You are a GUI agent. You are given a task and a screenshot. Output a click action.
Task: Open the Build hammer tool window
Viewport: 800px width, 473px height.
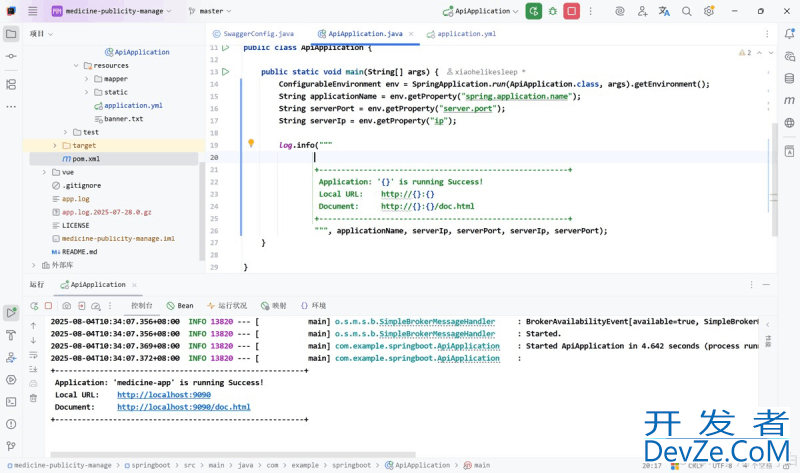(11, 335)
